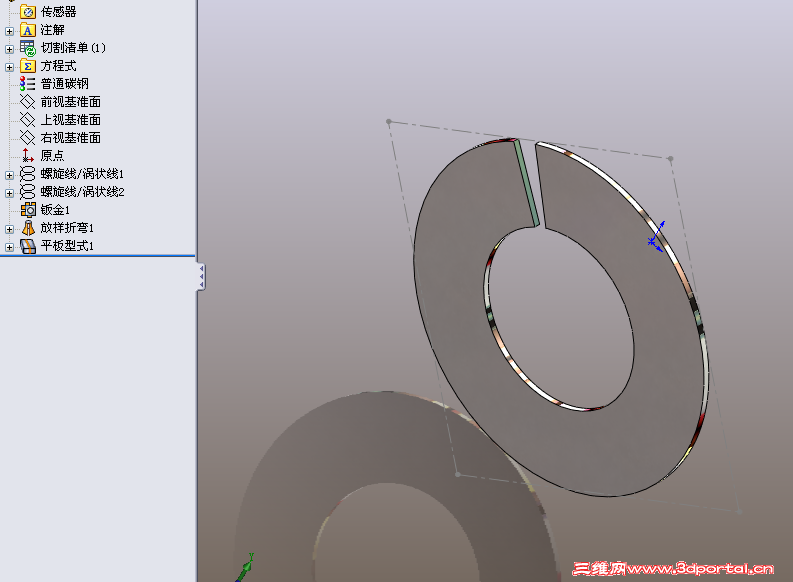793x582 pixels.
Task: Click the 螺旋线/涡状线2 helix icon
Action: click(28, 192)
